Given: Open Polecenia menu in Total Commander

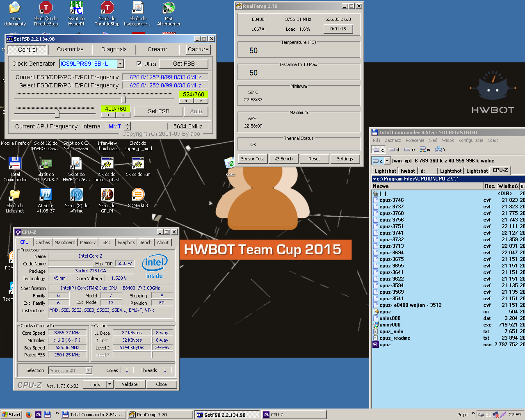Looking at the screenshot, I should click(415, 140).
